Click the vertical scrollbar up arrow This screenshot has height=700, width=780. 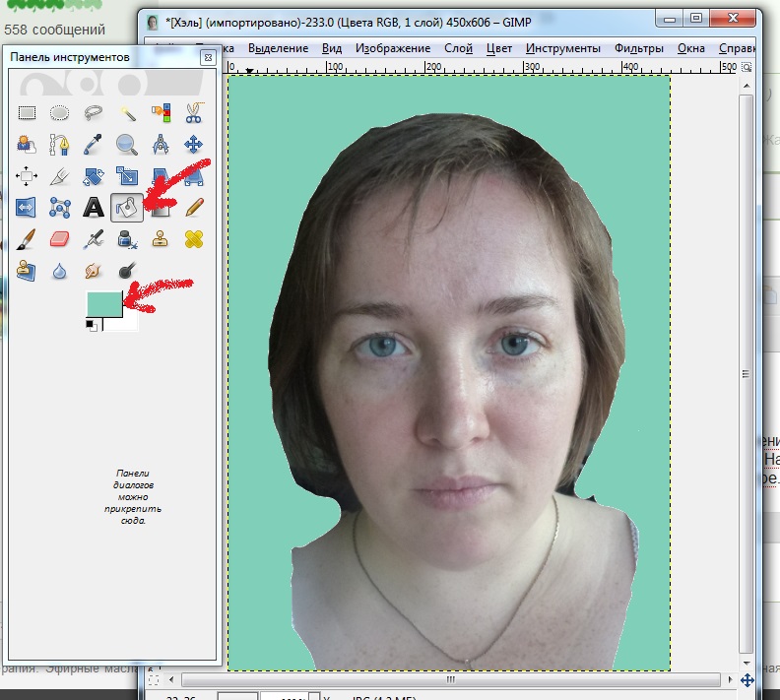coord(747,86)
